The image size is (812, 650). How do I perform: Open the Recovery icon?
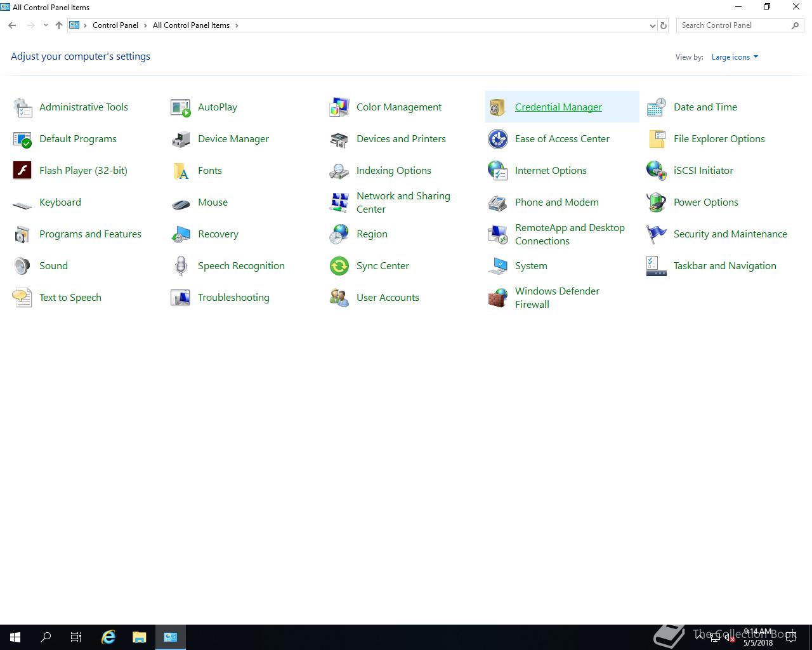181,234
